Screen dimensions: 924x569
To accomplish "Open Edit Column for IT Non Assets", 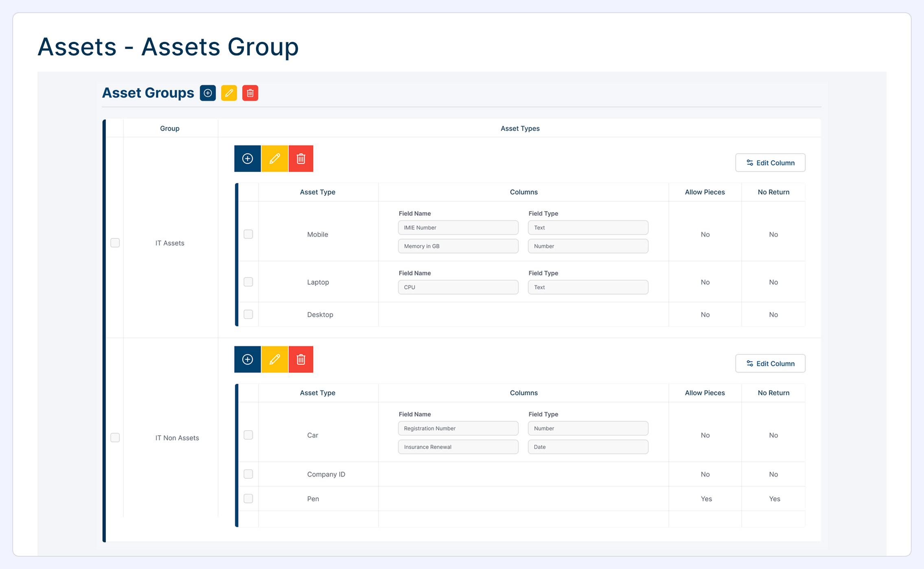I will coord(770,363).
